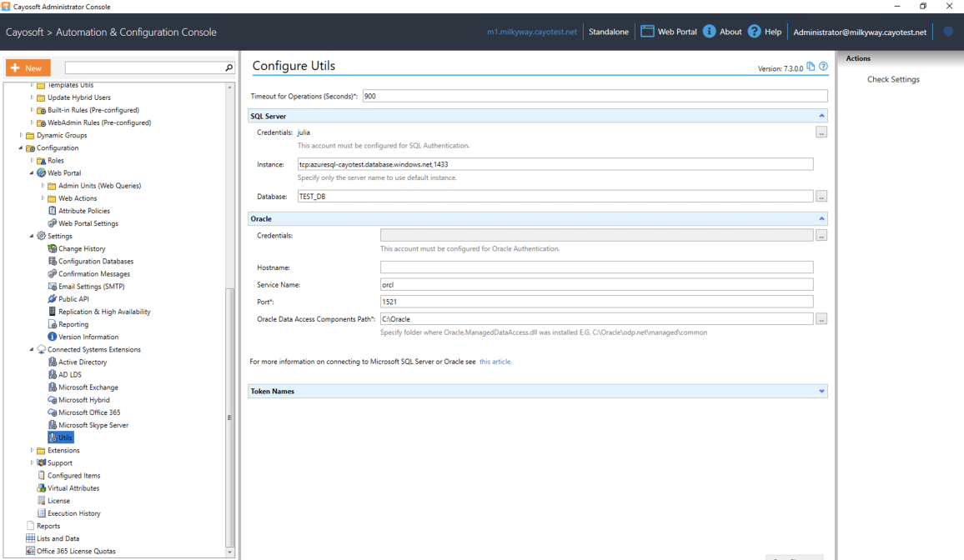Screen dimensions: 964x560
Task: Click the Timeout for Operations field
Action: tap(595, 96)
